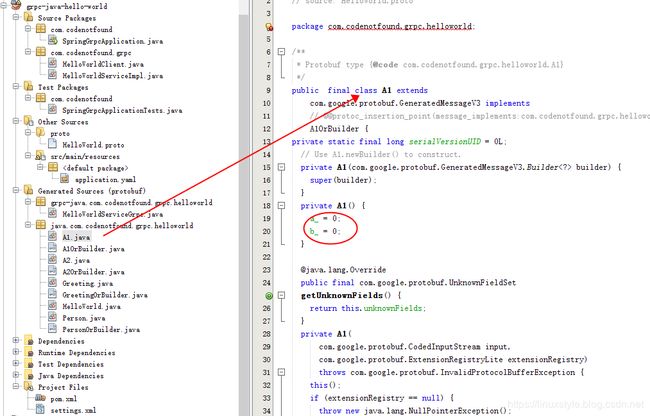Select HelloWorldServiceGrpc.java file icon
The width and height of the screenshot is (650, 416).
coord(53,213)
